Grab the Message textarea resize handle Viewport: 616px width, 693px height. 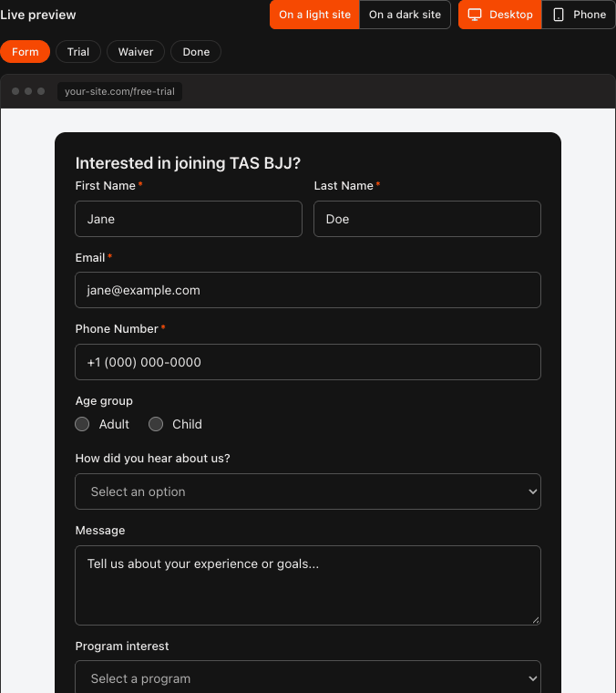(536, 620)
